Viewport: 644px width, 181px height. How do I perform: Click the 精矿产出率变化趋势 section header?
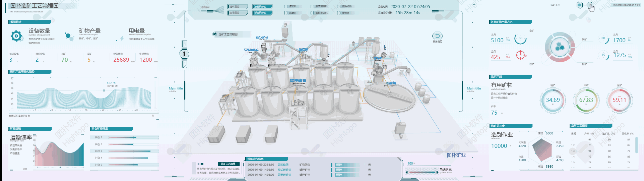(29, 72)
